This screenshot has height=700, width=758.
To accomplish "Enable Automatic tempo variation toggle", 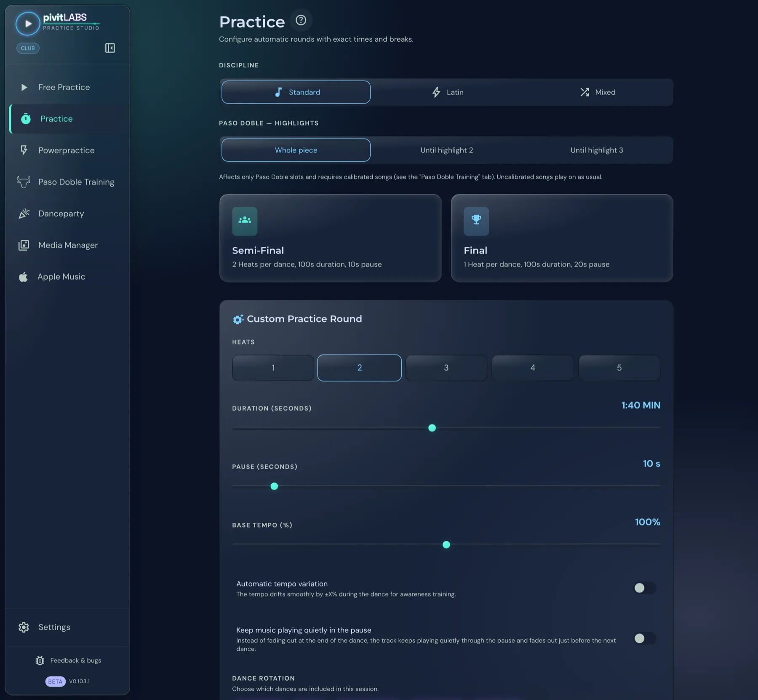I will point(645,588).
